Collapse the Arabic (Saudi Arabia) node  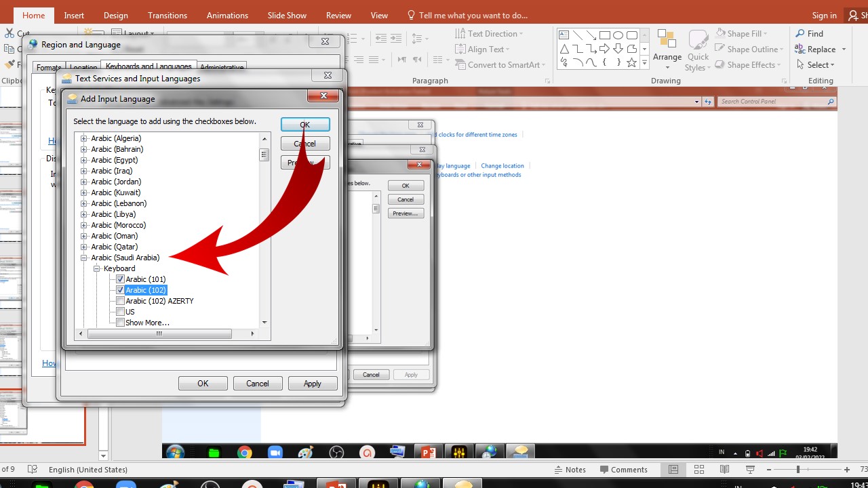(84, 258)
